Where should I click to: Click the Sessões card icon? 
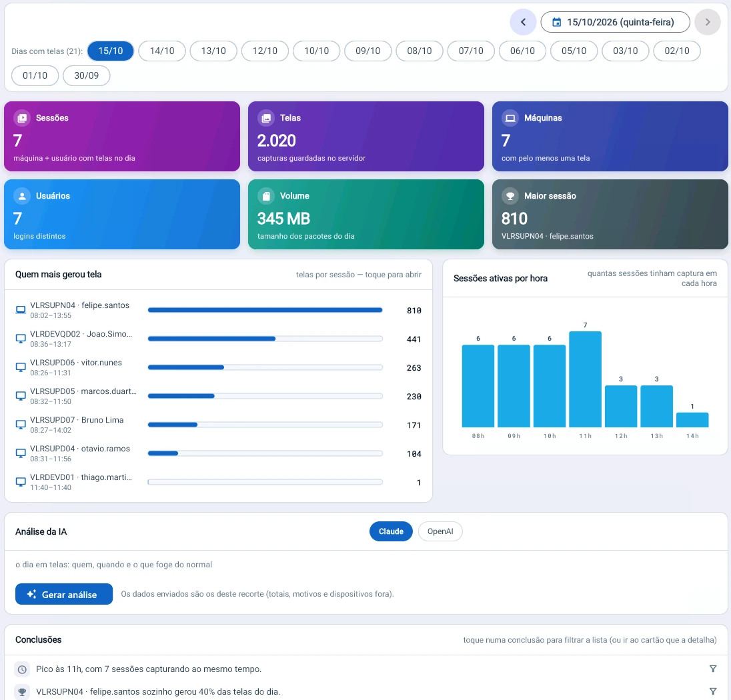click(22, 118)
